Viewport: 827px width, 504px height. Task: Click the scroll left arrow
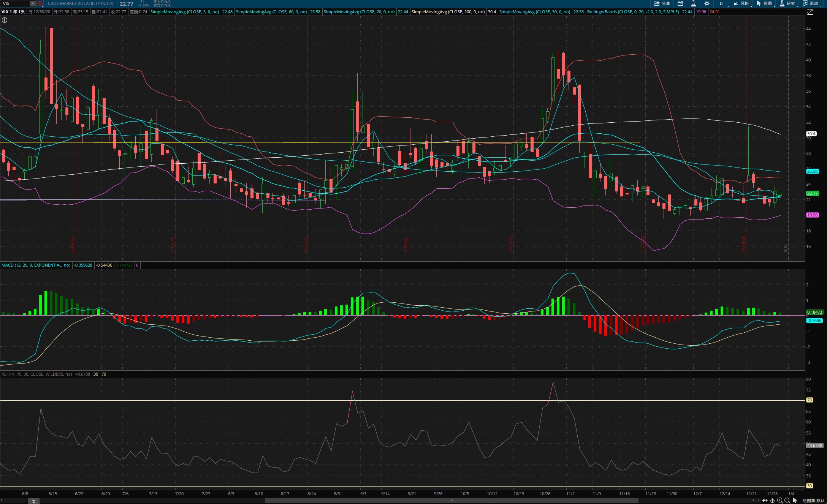point(753,501)
